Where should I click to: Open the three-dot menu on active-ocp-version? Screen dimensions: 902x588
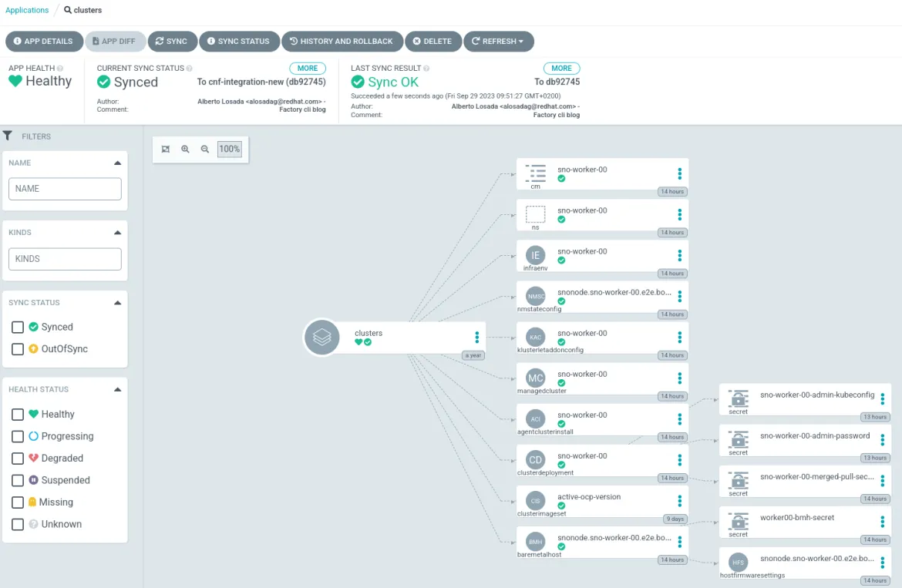click(x=679, y=502)
